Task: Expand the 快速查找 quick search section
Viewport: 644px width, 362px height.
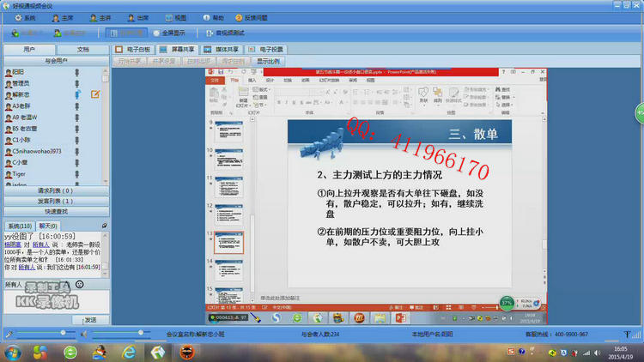Action: point(56,211)
